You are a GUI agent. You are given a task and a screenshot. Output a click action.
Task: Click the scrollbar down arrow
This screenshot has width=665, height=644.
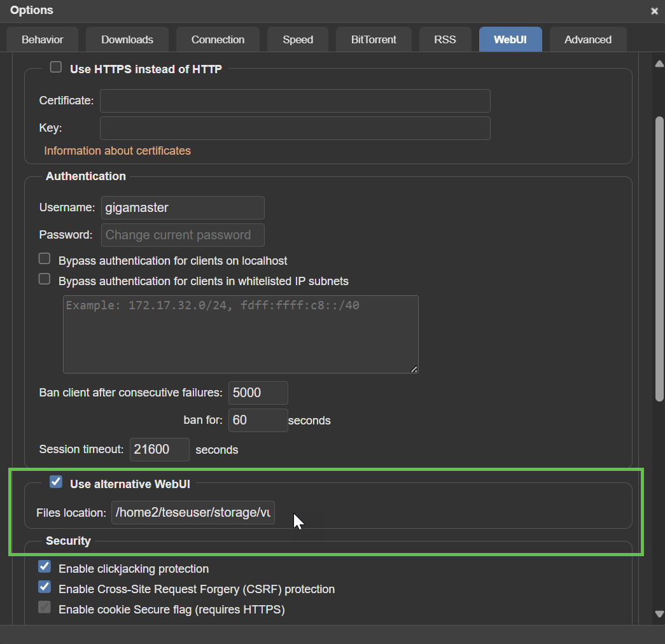point(659,613)
